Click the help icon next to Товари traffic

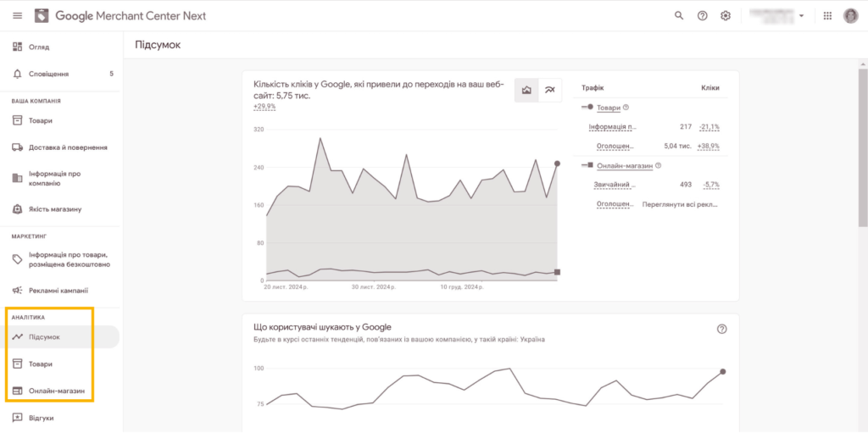click(x=626, y=108)
